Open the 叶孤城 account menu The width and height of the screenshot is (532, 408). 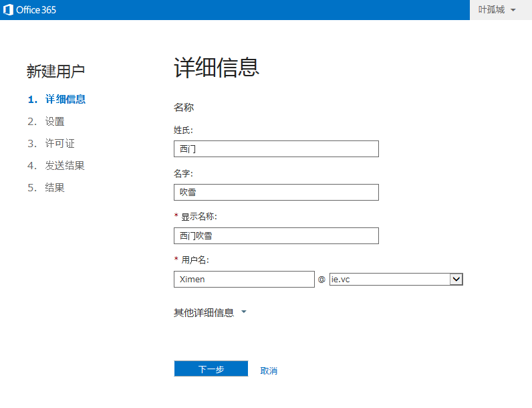[x=497, y=10]
